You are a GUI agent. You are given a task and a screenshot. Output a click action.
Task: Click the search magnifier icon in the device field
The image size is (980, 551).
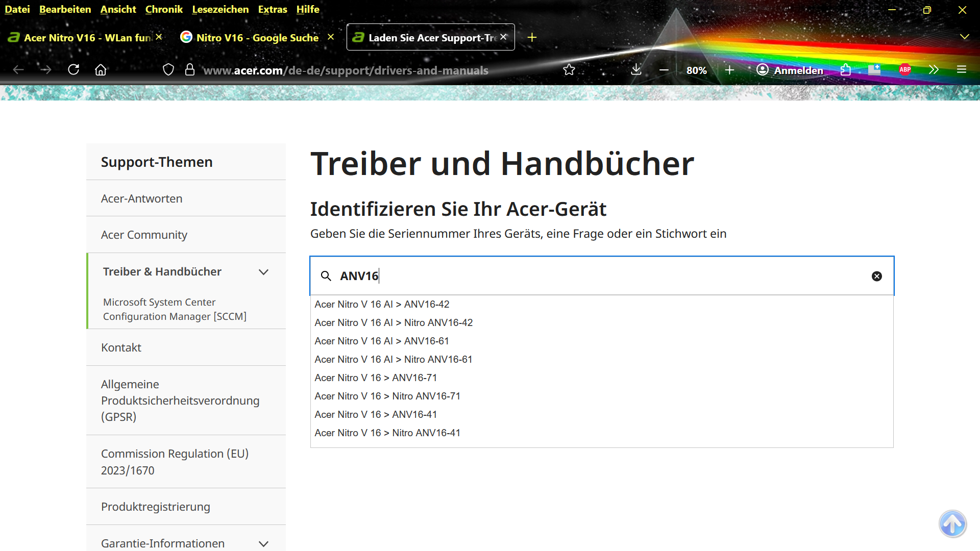pos(326,276)
